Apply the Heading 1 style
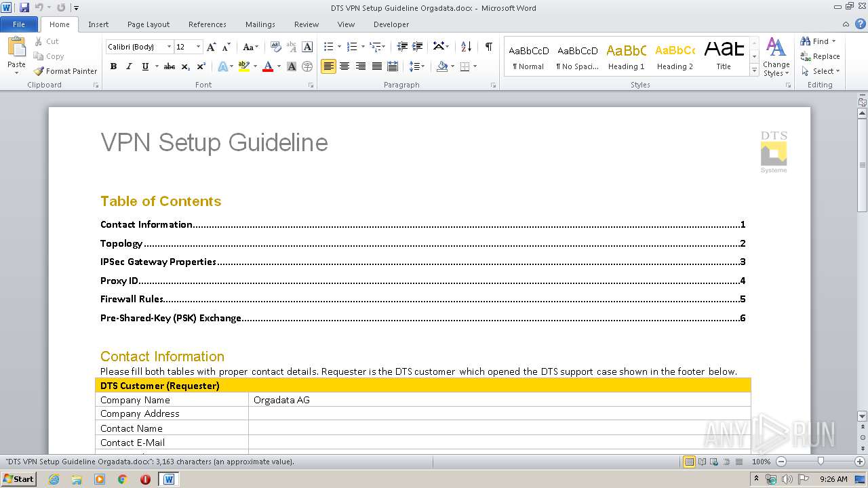868x488 pixels. pyautogui.click(x=626, y=57)
